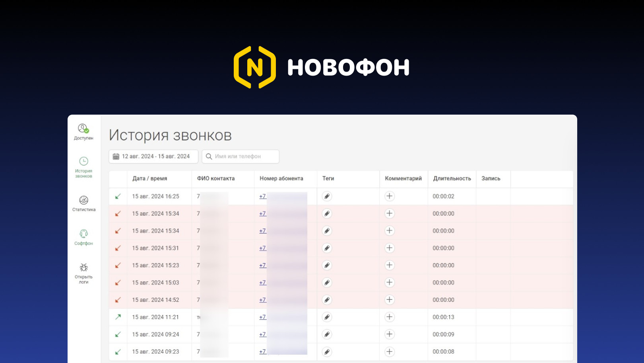Edit tags for the 14:52 call
This screenshot has width=644, height=363.
coord(327,300)
